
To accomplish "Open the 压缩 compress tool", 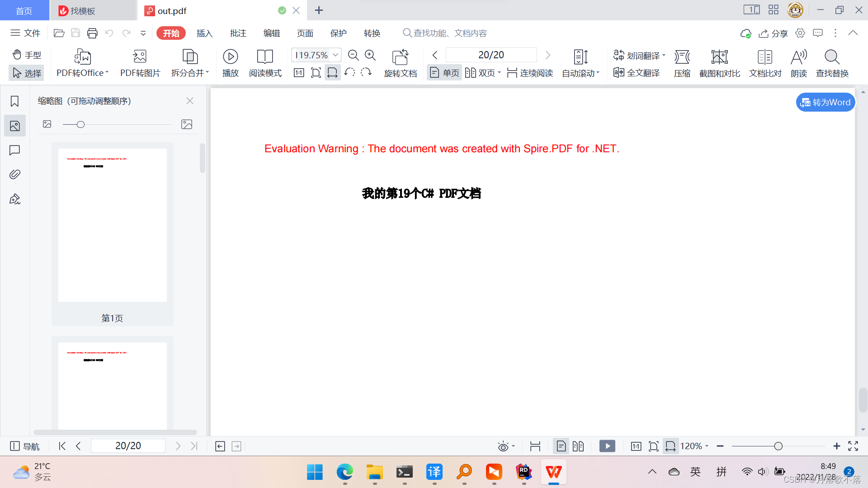I will tap(682, 62).
